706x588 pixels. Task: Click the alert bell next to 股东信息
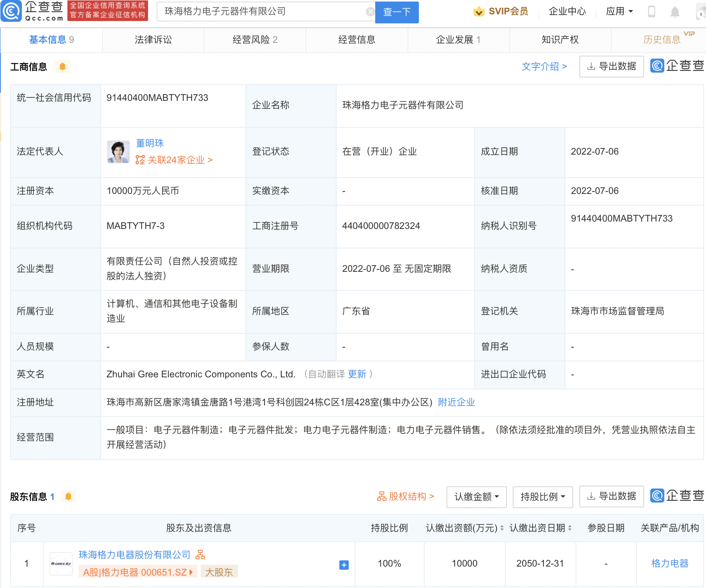[69, 496]
